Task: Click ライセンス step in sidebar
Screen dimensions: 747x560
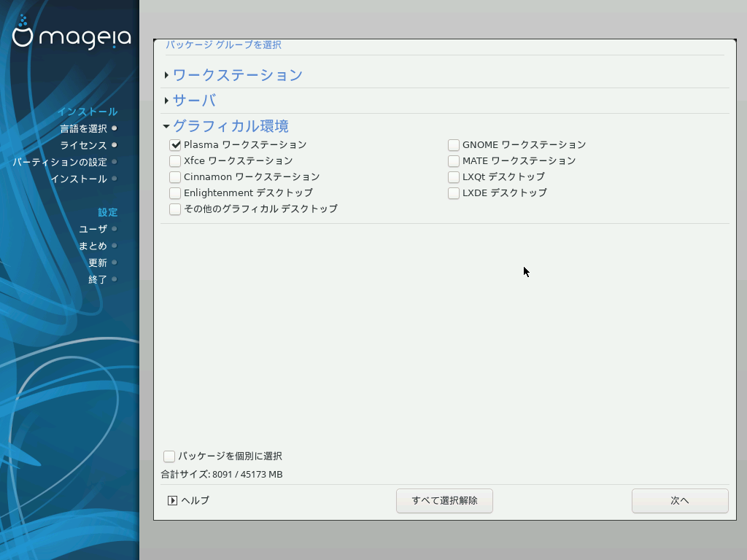Action: pyautogui.click(x=83, y=145)
